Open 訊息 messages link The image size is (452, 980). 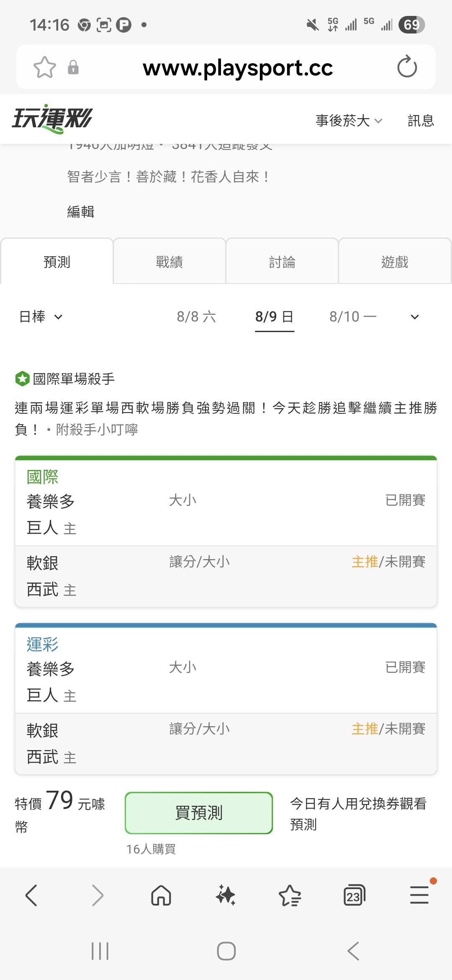(x=421, y=121)
